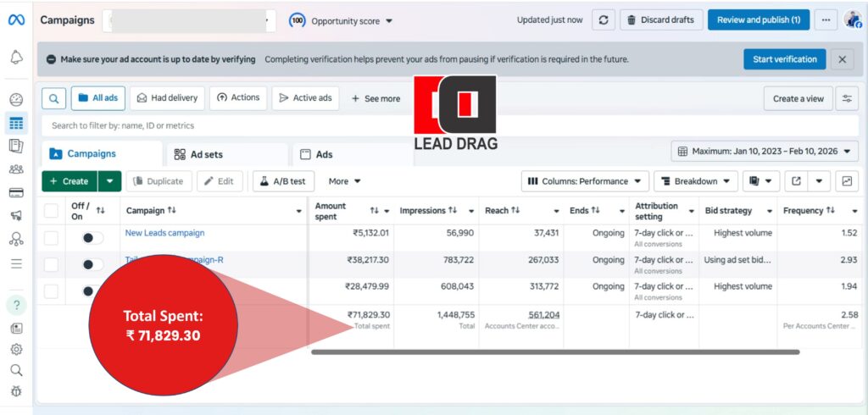Open the date range Maximum dropdown

click(x=765, y=152)
